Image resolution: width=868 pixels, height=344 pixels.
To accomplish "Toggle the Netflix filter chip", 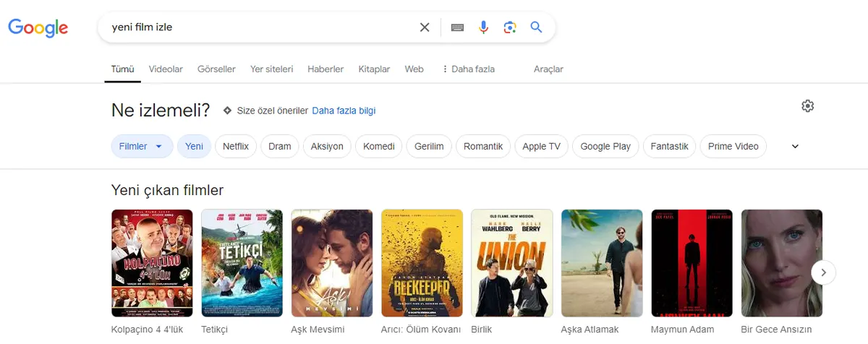I will (235, 146).
